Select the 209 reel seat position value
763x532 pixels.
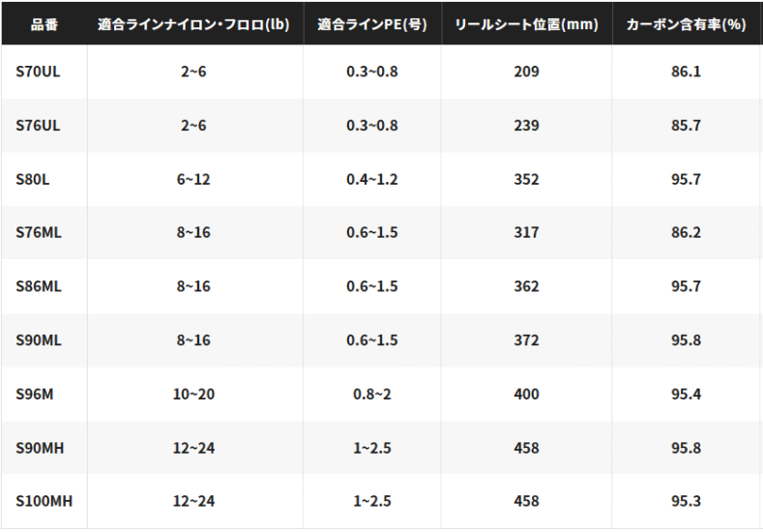[x=526, y=72]
